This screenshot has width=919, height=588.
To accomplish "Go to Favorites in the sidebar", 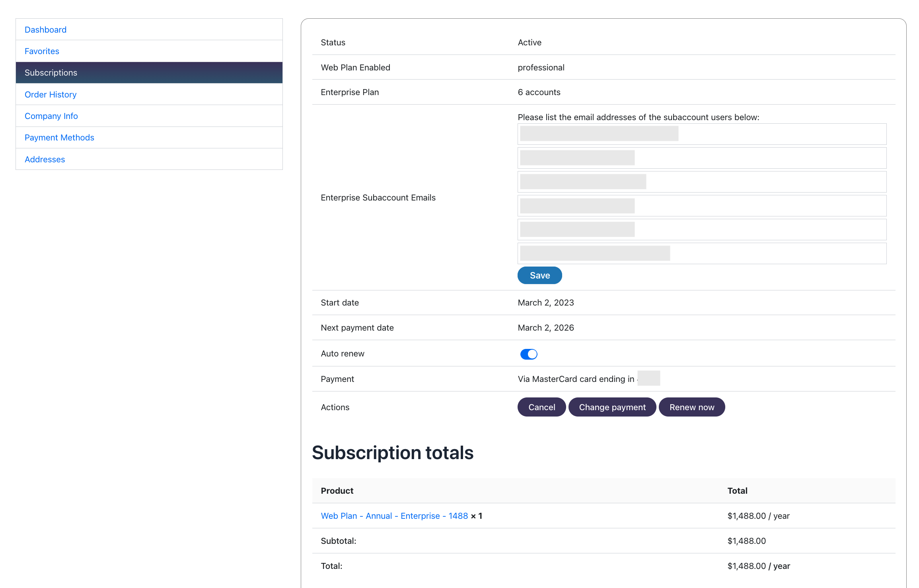I will click(42, 51).
